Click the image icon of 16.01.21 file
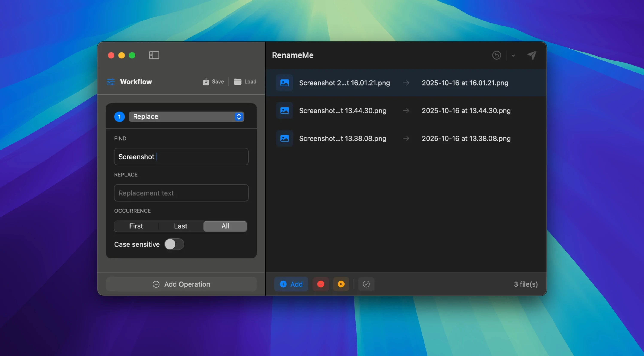The width and height of the screenshot is (644, 356). 284,83
